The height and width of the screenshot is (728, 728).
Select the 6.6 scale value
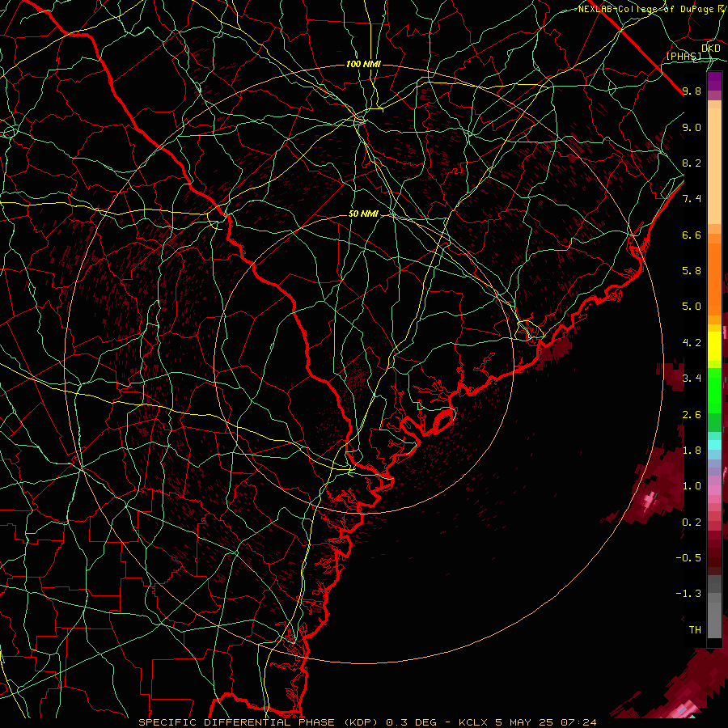(692, 235)
